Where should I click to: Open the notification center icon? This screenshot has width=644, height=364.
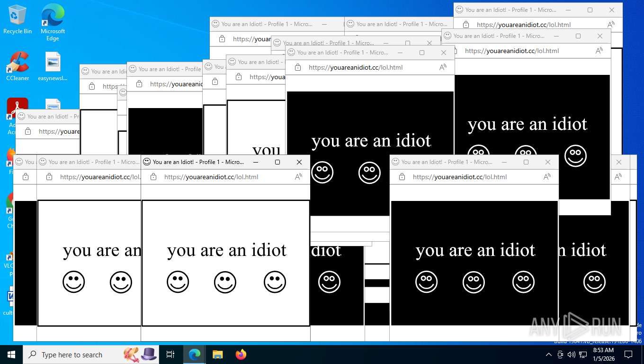628,355
